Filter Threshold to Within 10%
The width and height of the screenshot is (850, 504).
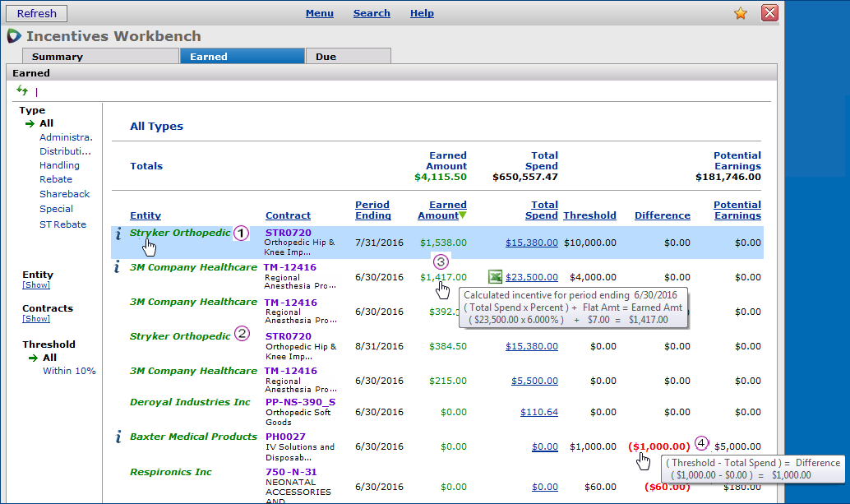(x=69, y=371)
